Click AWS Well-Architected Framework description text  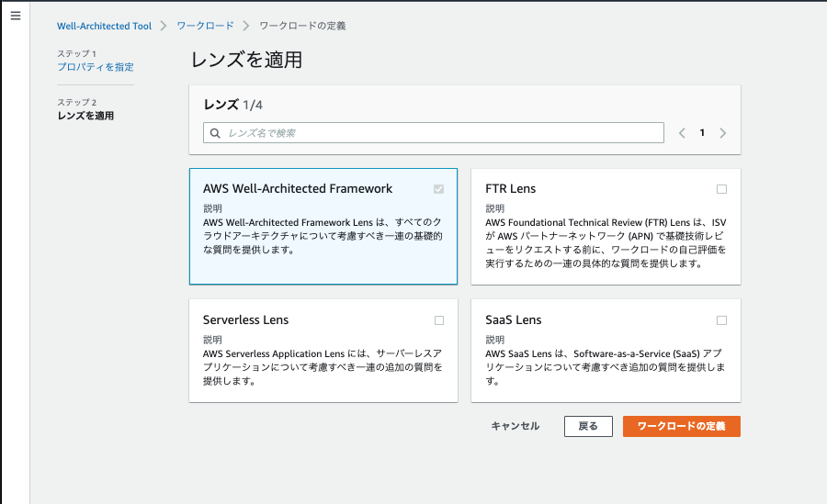click(x=323, y=236)
